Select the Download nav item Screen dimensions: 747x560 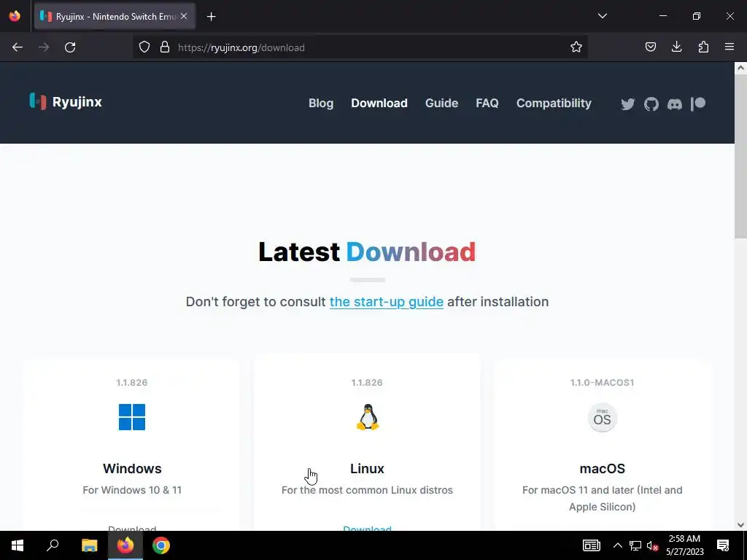379,104
